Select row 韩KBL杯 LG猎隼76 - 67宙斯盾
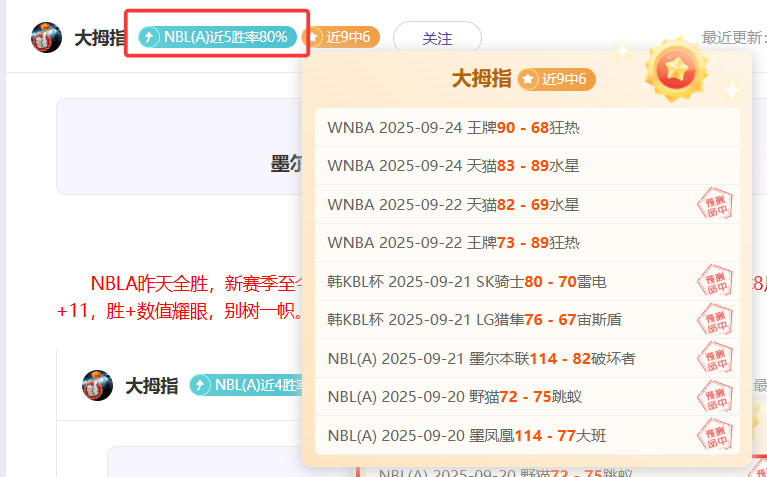 [527, 319]
